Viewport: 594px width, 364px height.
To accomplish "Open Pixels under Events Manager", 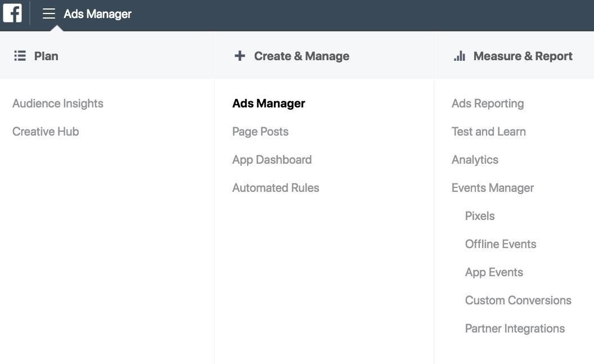I will (479, 216).
